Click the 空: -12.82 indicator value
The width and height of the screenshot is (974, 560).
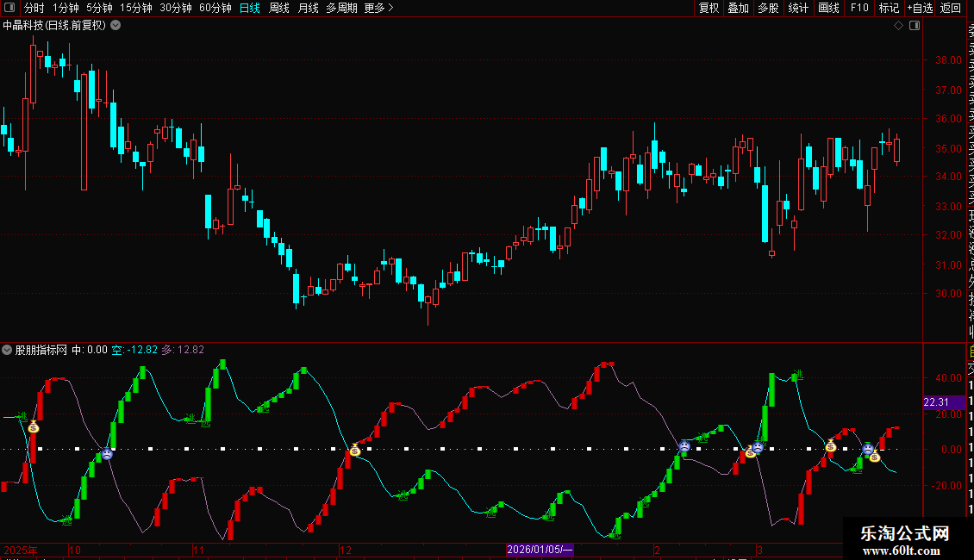click(134, 350)
